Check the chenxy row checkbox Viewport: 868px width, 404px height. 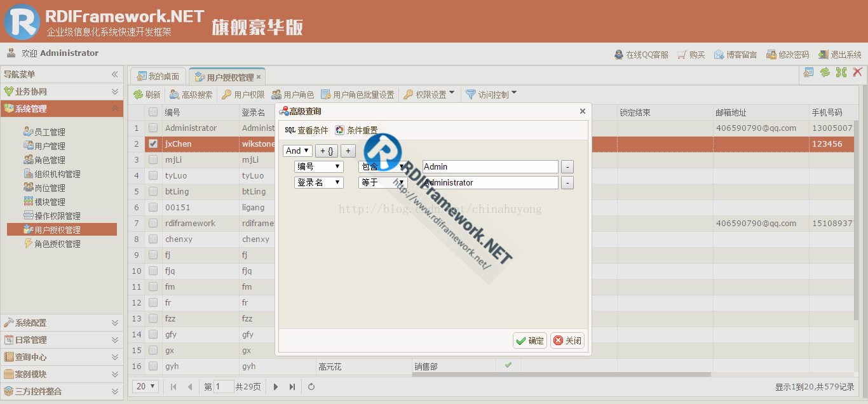point(153,239)
